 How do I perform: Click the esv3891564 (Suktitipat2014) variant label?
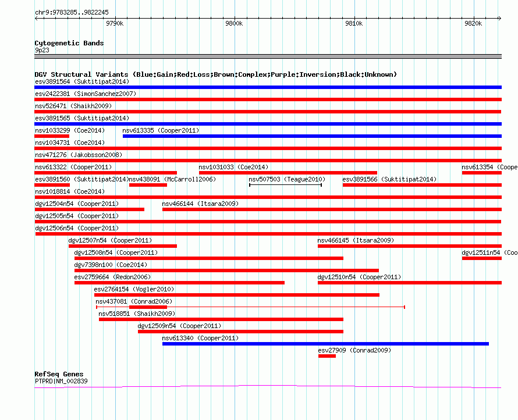coord(82,81)
